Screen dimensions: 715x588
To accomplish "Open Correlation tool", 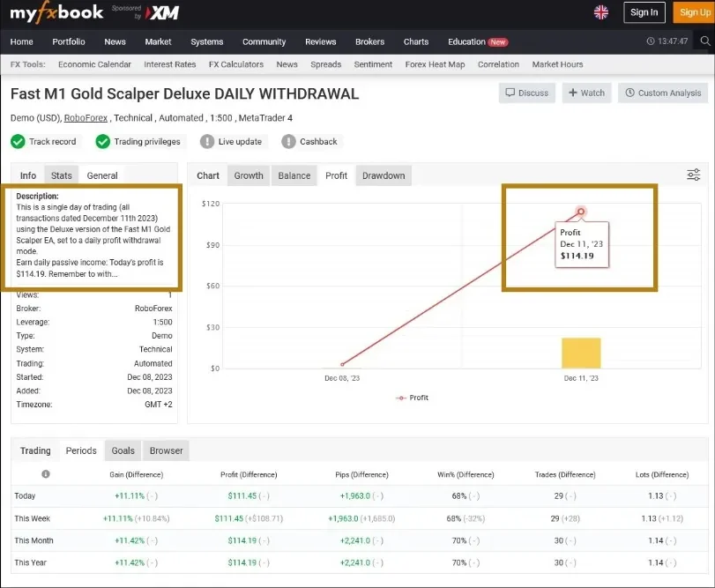I will [498, 64].
